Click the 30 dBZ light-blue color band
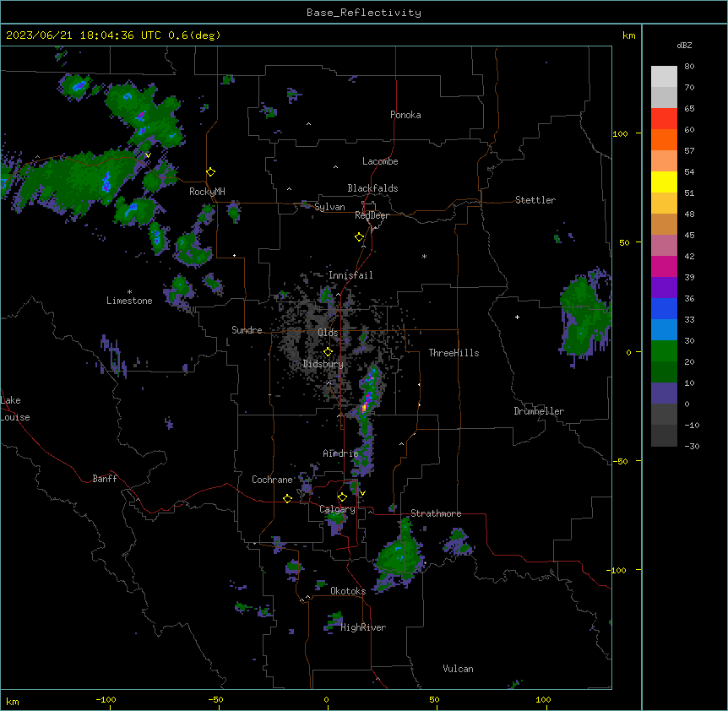Screen dimensions: 728x711 coord(664,330)
